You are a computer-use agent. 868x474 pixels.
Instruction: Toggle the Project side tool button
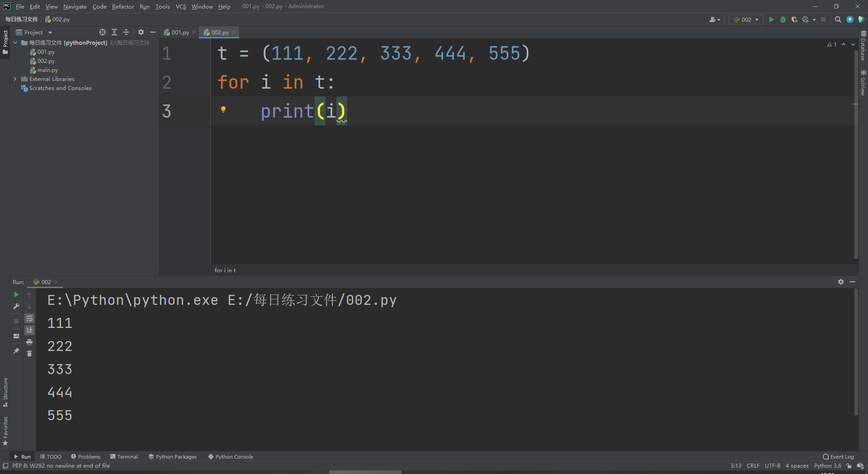coord(5,42)
